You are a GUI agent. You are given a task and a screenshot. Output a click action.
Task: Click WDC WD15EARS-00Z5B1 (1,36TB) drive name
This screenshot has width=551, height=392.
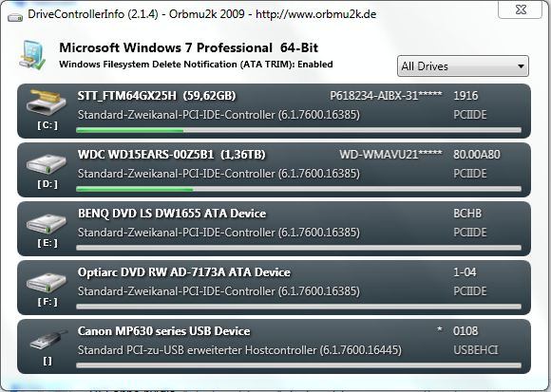172,155
